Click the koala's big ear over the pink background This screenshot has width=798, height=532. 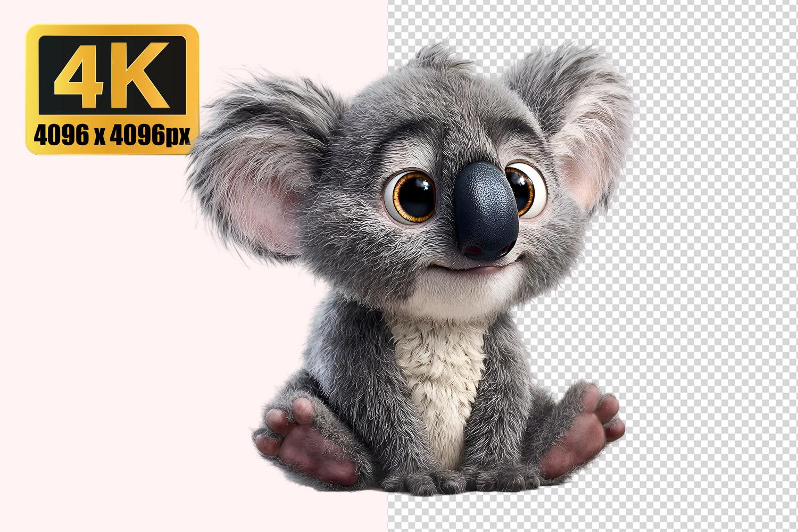[x=255, y=165]
